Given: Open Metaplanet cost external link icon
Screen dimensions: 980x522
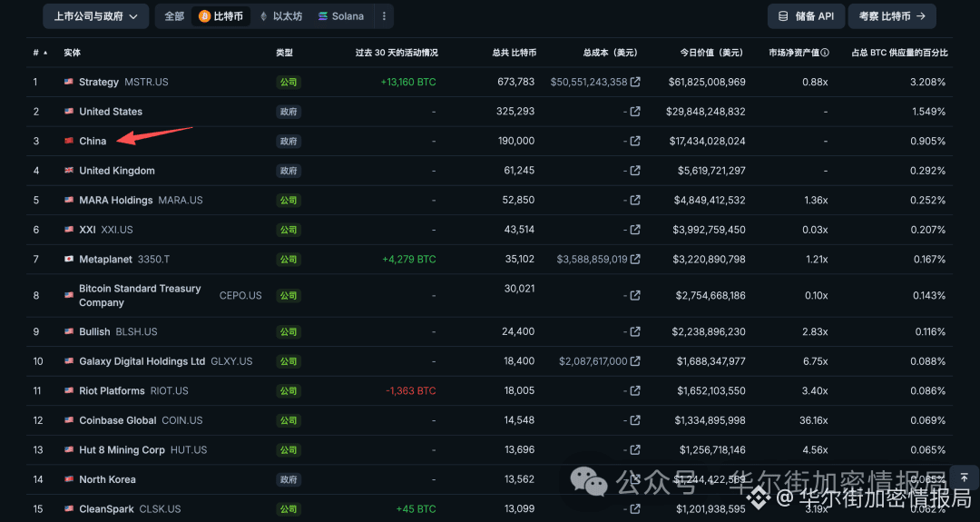Looking at the screenshot, I should click(635, 259).
